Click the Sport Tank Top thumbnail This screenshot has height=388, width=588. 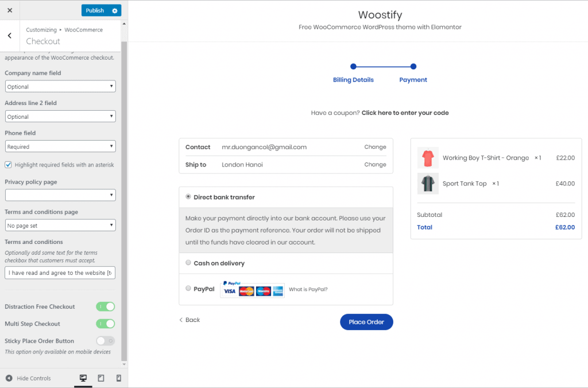428,184
